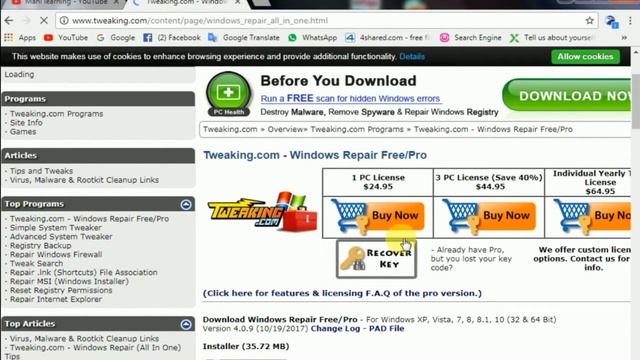Open Virus, Malware & Rootkit Cleanup Links under Articles
Image resolution: width=640 pixels, height=360 pixels.
84,180
